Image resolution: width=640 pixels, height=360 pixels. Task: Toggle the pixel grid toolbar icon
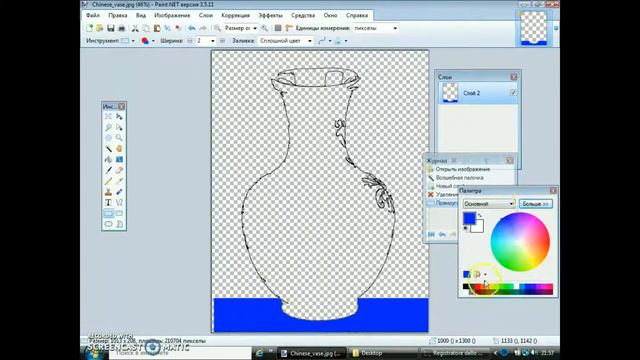278,28
